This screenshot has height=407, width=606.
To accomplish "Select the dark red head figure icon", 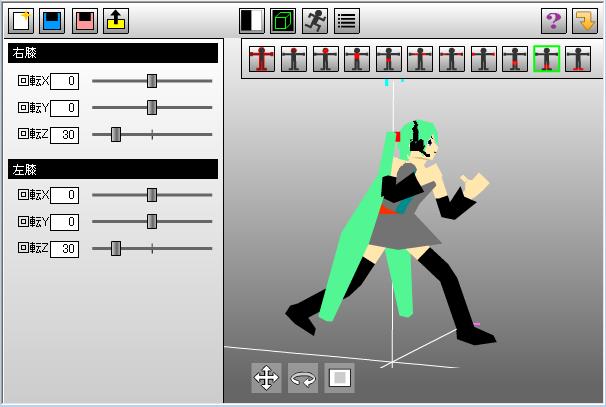I will point(294,59).
